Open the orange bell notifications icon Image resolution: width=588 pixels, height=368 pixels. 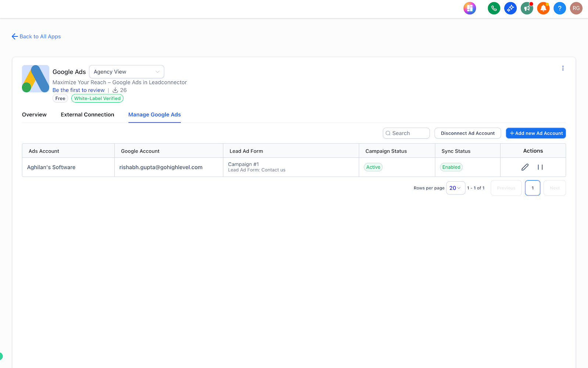pyautogui.click(x=543, y=8)
